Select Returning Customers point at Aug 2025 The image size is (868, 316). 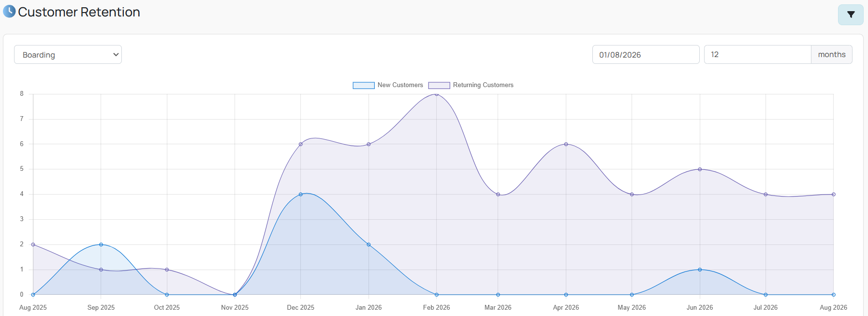[x=33, y=244]
